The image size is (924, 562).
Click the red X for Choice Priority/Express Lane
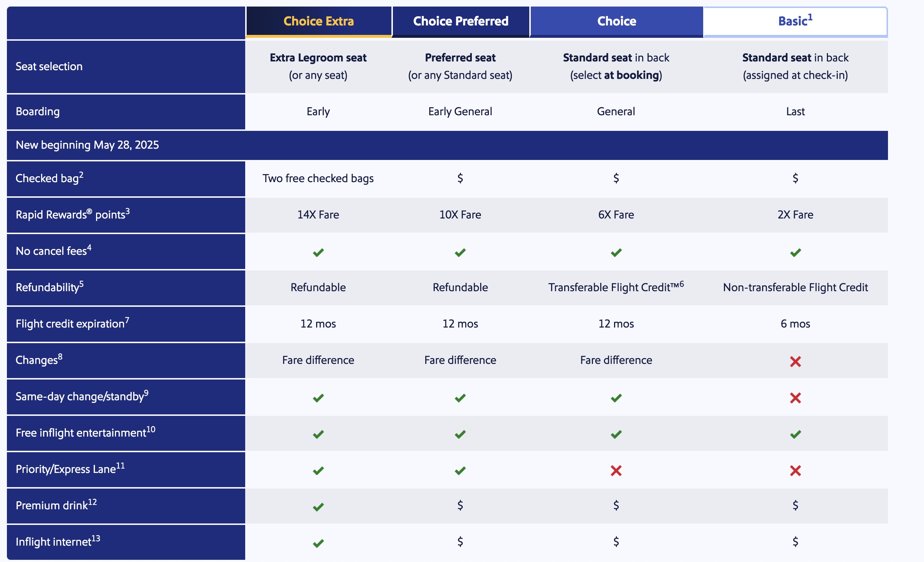[616, 471]
